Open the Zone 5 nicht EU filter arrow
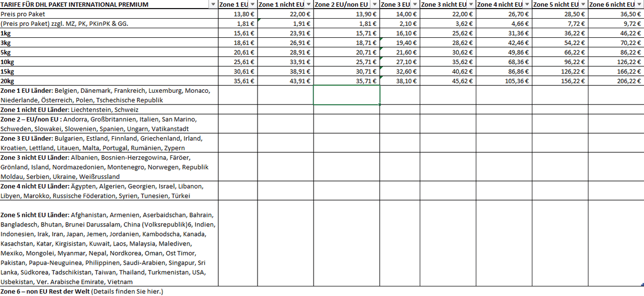The width and height of the screenshot is (644, 296). point(583,5)
